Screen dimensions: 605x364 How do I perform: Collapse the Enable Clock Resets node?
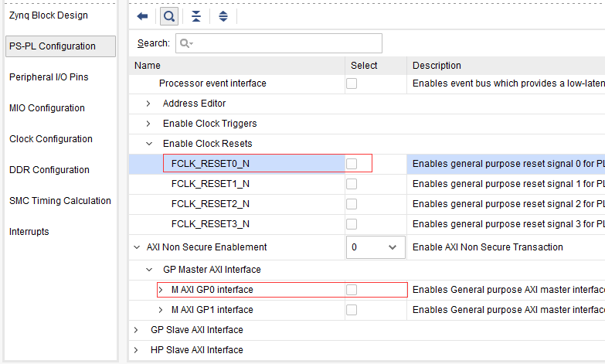coord(149,144)
